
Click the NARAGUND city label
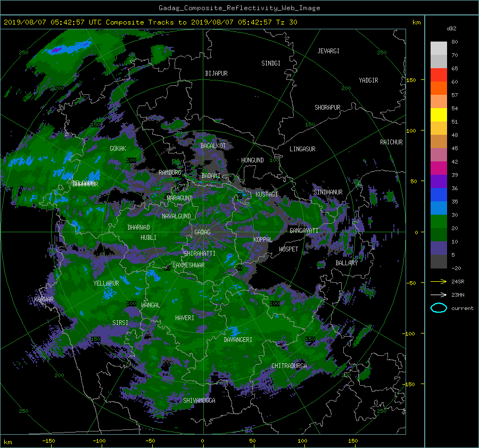[180, 198]
